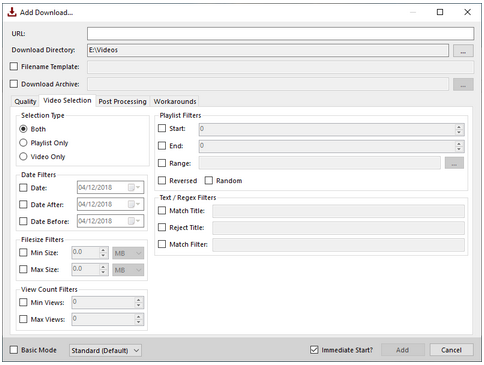Open the Date filter date dropdown
Viewport: 484px width, 365px height.
pos(110,187)
